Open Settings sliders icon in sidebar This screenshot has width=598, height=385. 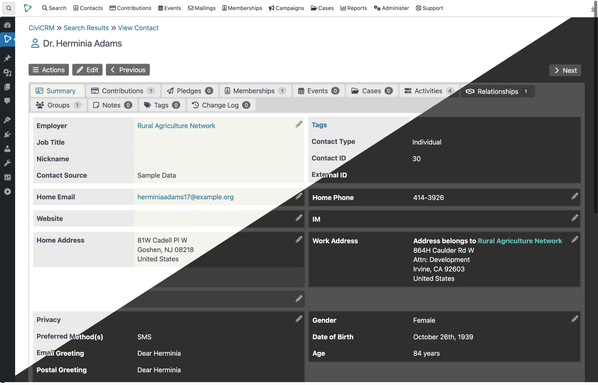click(7, 177)
